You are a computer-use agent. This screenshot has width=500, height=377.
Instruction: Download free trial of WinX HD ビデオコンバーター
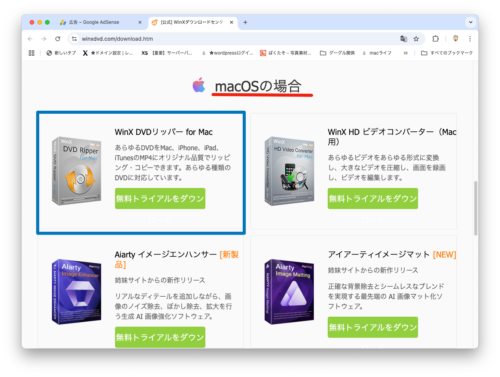[x=373, y=199]
